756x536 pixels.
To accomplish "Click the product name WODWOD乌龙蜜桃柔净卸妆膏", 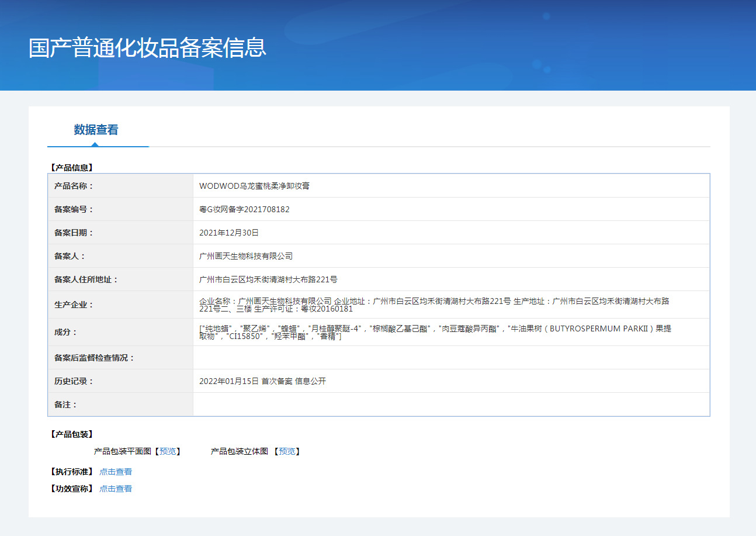I will (x=254, y=186).
